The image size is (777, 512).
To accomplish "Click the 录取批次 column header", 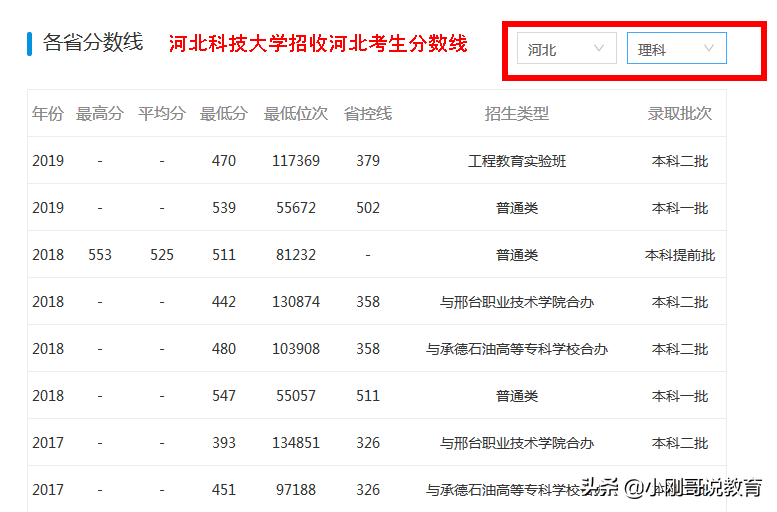I will [x=679, y=114].
